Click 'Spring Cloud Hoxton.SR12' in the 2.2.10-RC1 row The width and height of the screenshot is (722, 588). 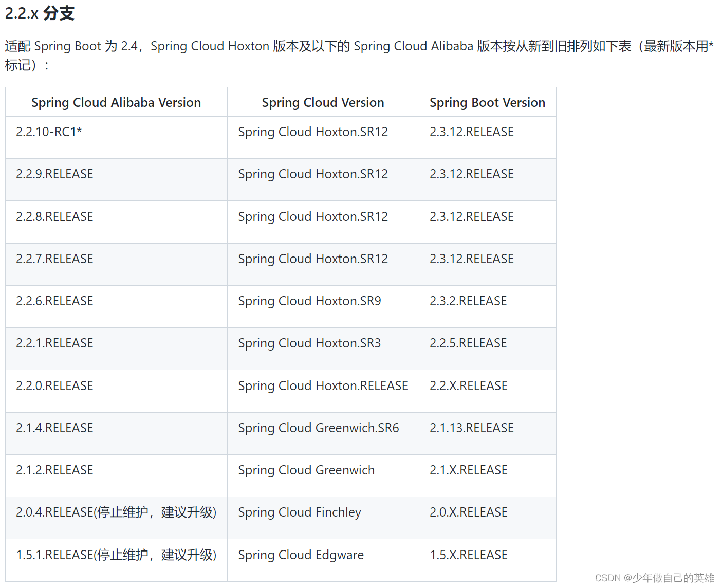click(323, 138)
